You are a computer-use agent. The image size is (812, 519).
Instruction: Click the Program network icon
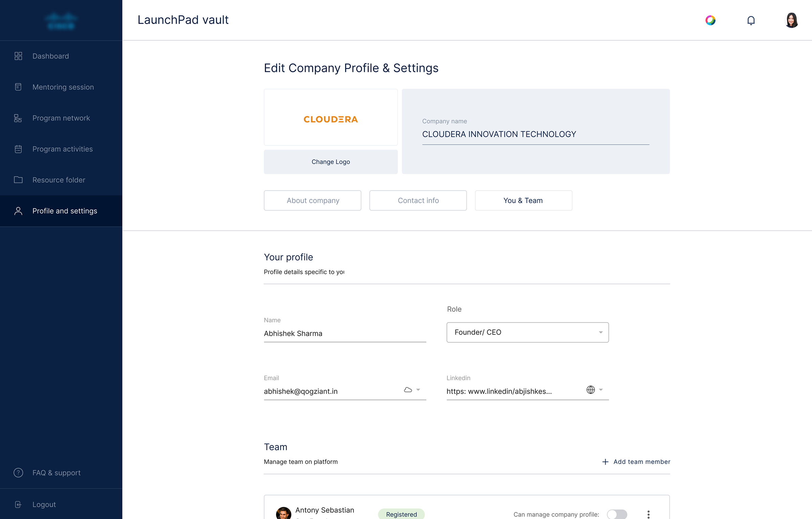coord(18,118)
